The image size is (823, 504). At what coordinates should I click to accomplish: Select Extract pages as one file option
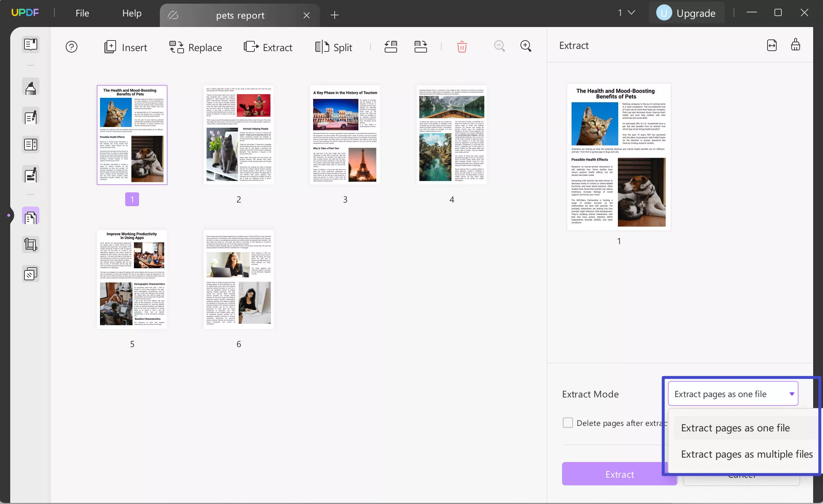pyautogui.click(x=735, y=427)
